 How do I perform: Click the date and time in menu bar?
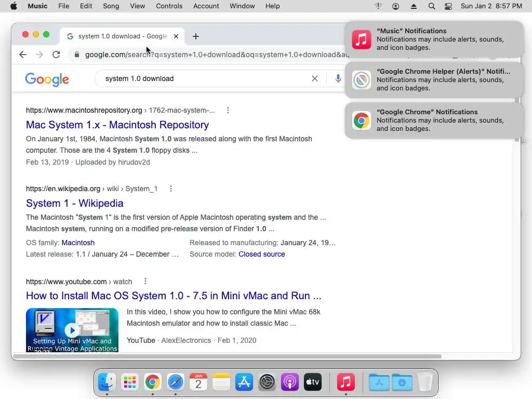coord(491,6)
